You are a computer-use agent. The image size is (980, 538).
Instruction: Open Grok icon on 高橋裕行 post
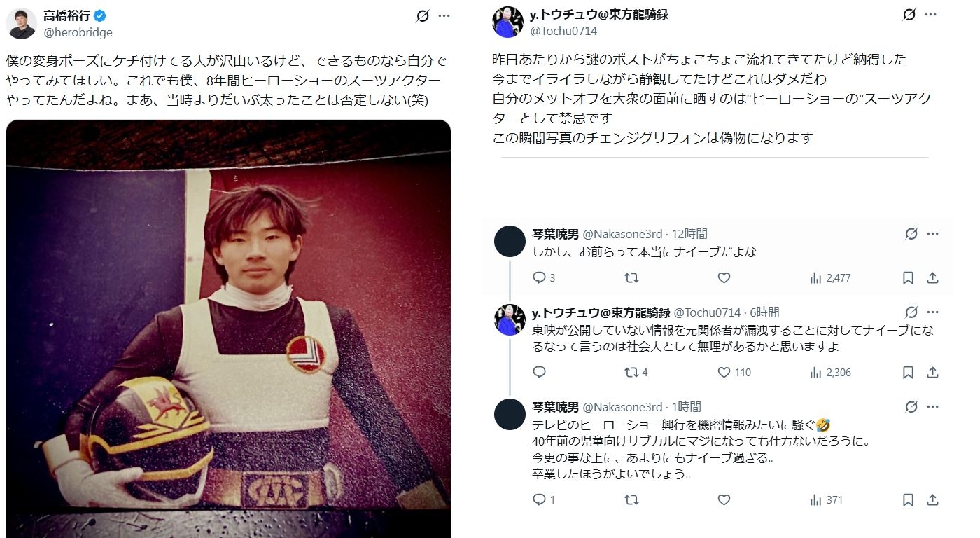(x=423, y=15)
